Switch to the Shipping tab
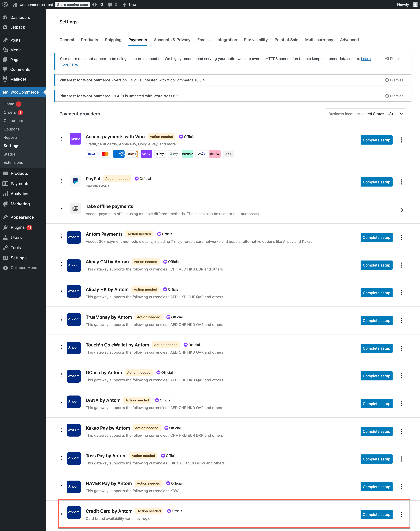 click(x=113, y=40)
